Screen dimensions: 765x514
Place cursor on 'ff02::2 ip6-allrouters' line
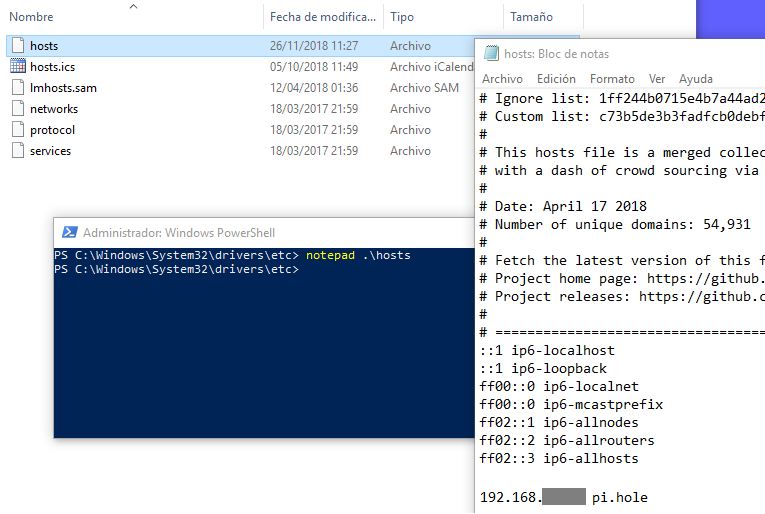[567, 440]
